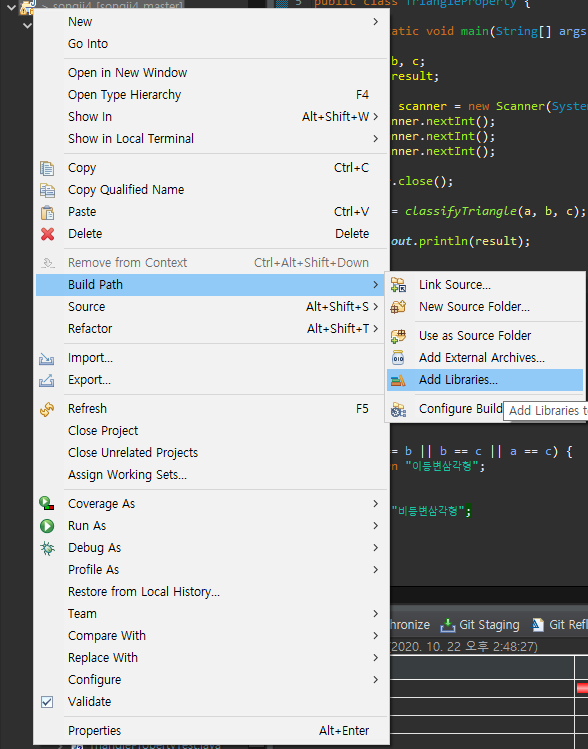
Task: Expand the Refactor submenu arrow
Action: tap(375, 329)
